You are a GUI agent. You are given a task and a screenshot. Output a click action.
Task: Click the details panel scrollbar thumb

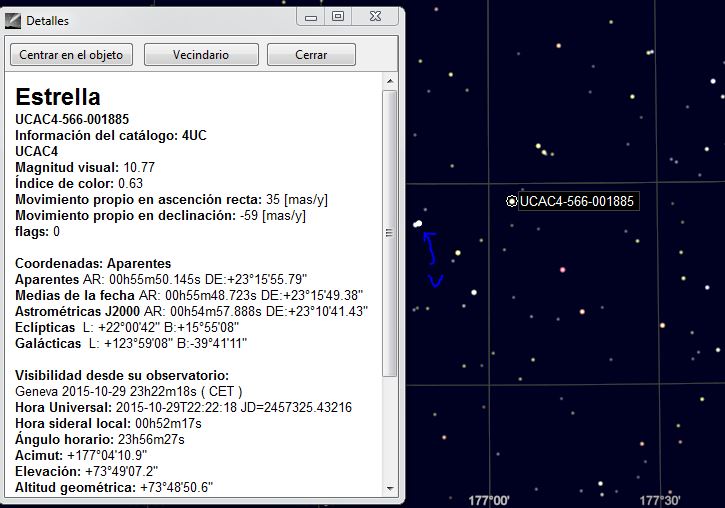coord(390,232)
